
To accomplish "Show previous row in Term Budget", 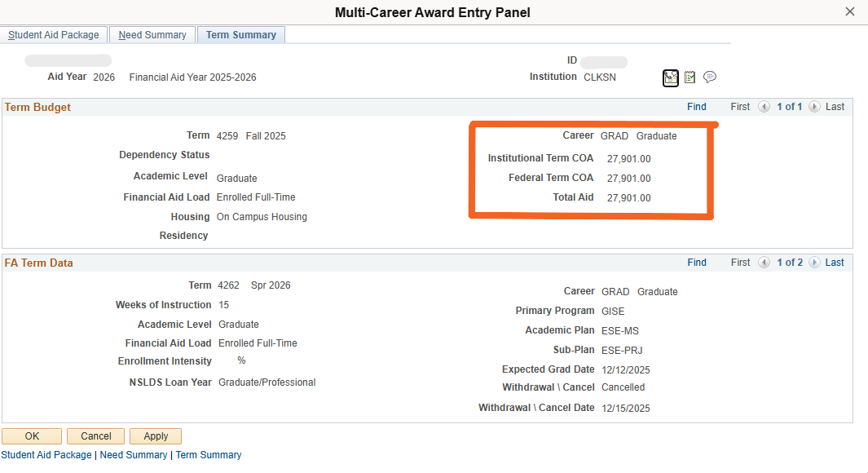I will coord(764,107).
